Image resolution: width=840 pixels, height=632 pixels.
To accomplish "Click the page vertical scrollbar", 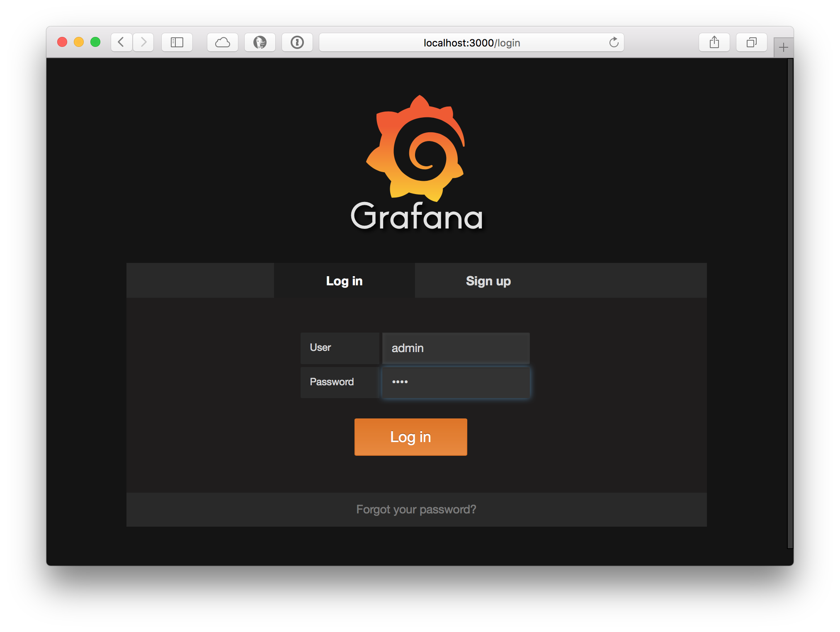I will (790, 303).
